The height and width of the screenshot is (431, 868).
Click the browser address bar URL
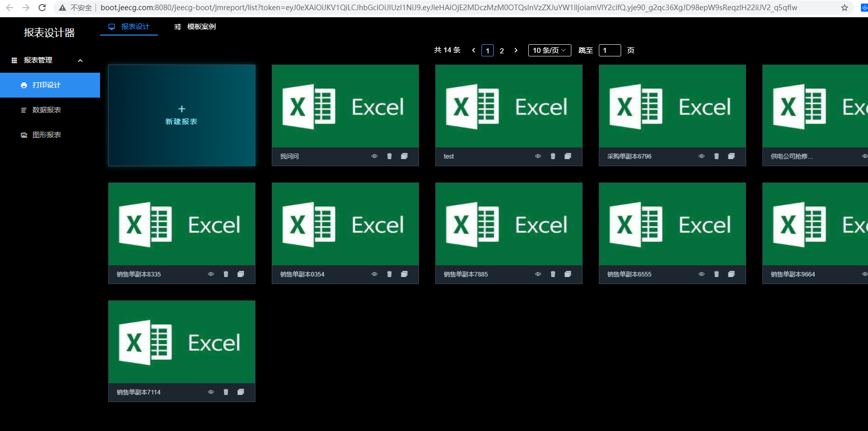point(449,8)
